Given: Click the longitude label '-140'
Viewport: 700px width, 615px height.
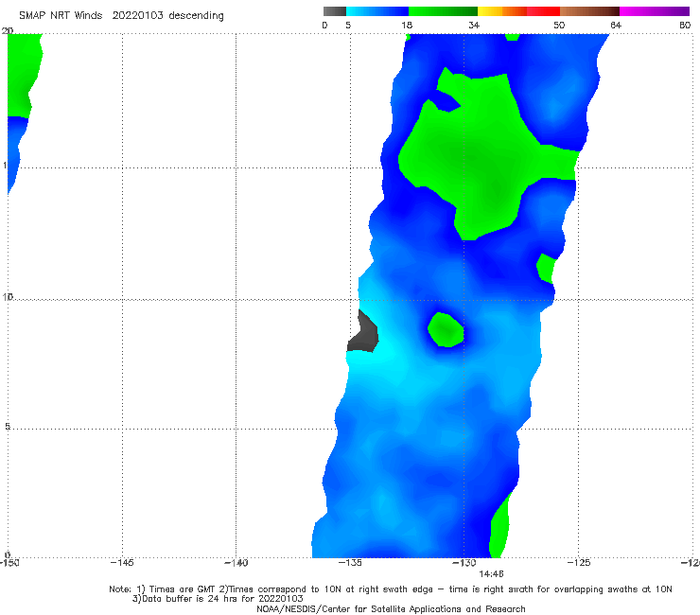Looking at the screenshot, I should click(236, 563).
